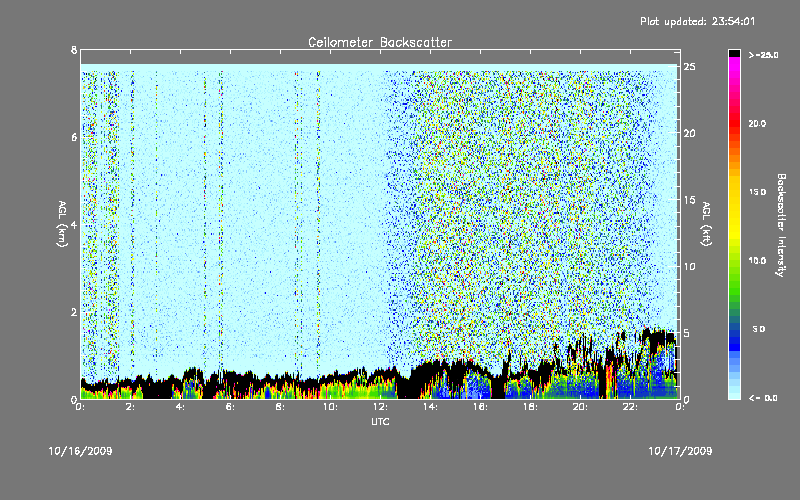Click the "20:" UTC hour tick label

click(580, 407)
